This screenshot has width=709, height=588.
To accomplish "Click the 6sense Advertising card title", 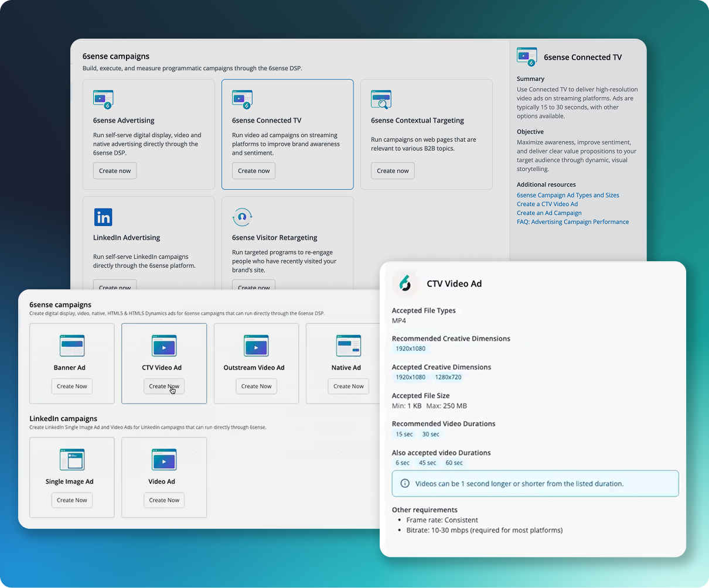I will click(124, 121).
